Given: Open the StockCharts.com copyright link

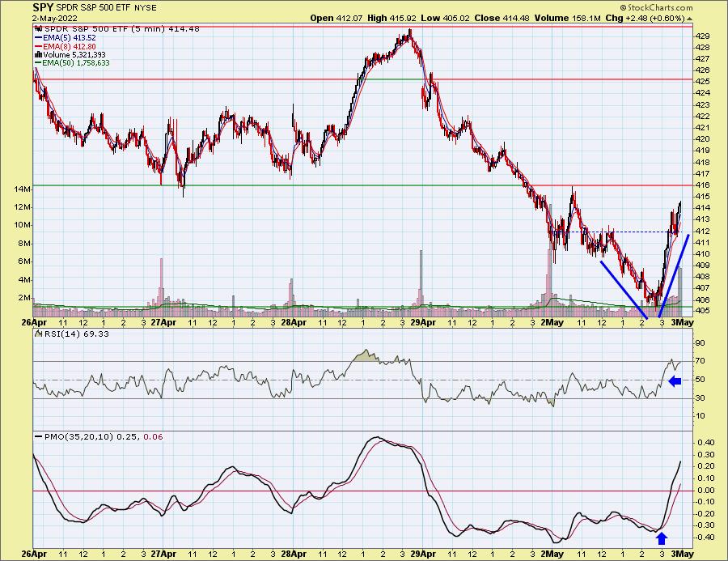Looking at the screenshot, I should click(656, 7).
